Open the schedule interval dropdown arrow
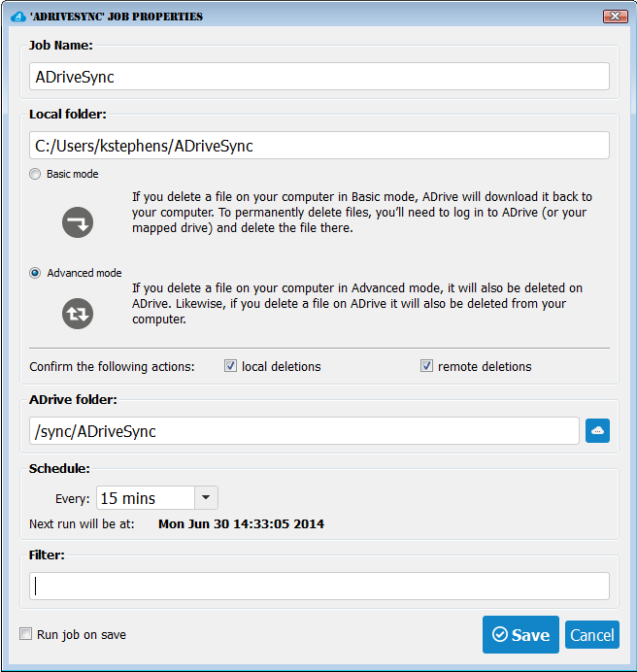Screen dimensions: 637x672 pos(206,498)
